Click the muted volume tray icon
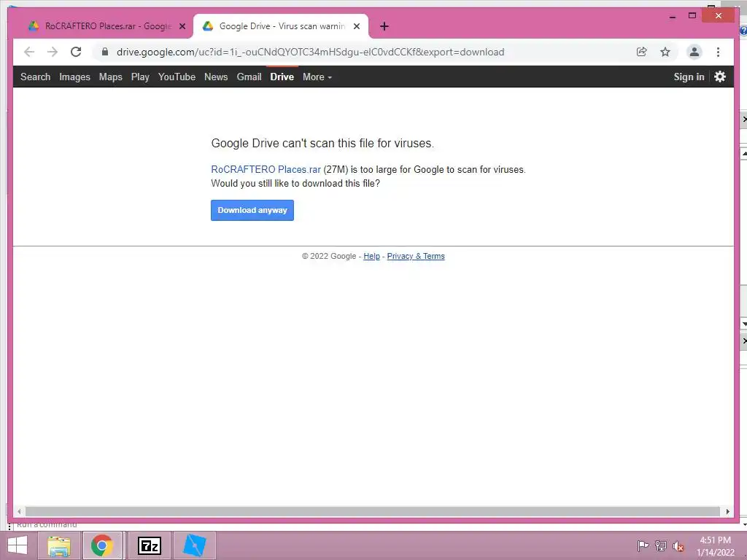Viewport: 747px width, 560px height. coord(678,546)
